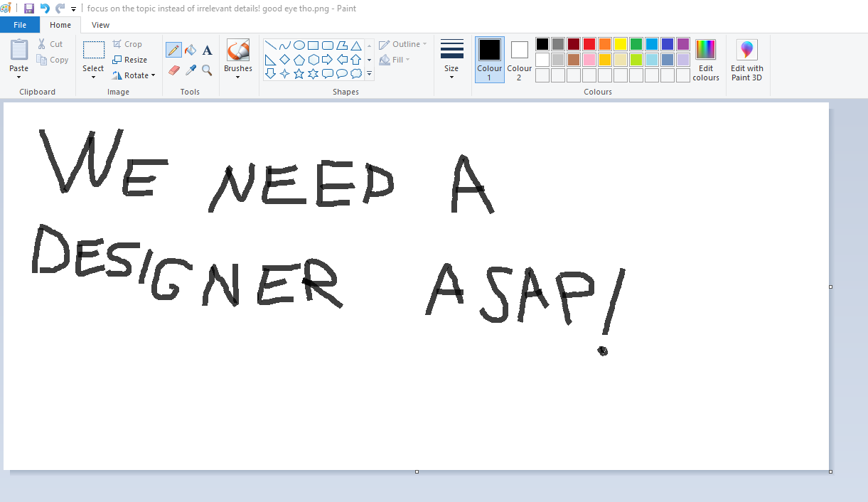868x502 pixels.
Task: Click the Paint app icon in title bar
Action: coord(6,9)
